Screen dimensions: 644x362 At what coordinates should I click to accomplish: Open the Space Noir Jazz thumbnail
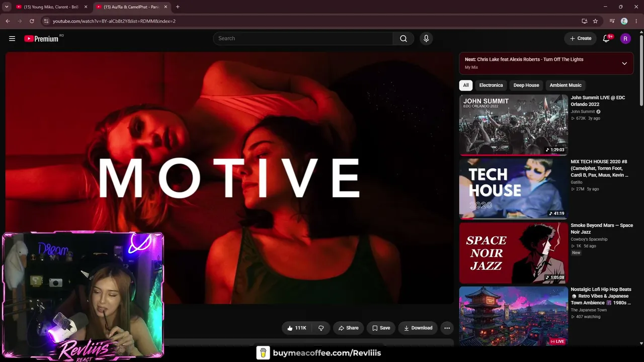pyautogui.click(x=514, y=253)
